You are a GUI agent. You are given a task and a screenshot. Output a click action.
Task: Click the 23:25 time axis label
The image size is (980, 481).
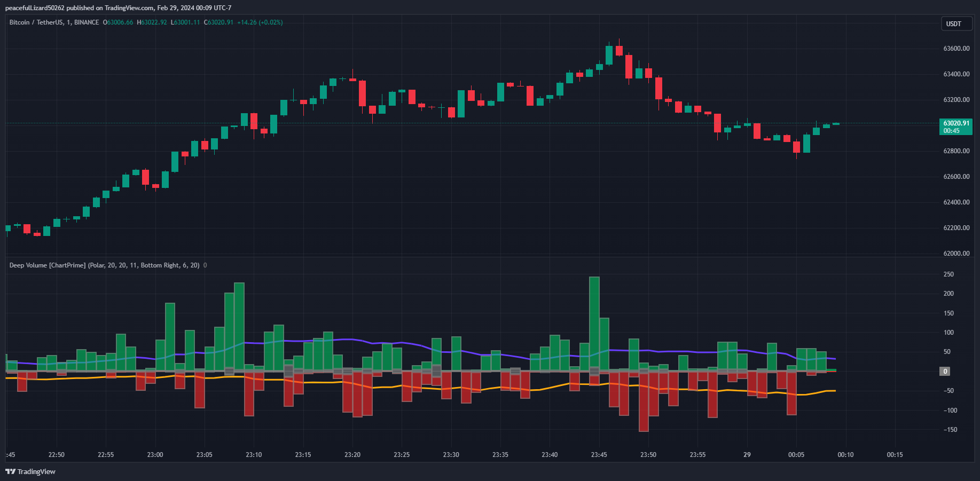click(402, 455)
